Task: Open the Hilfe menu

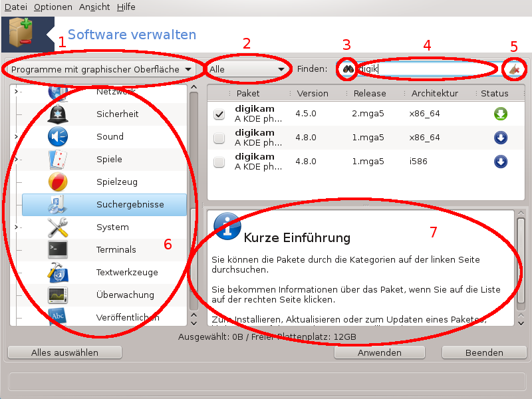Action: (126, 7)
